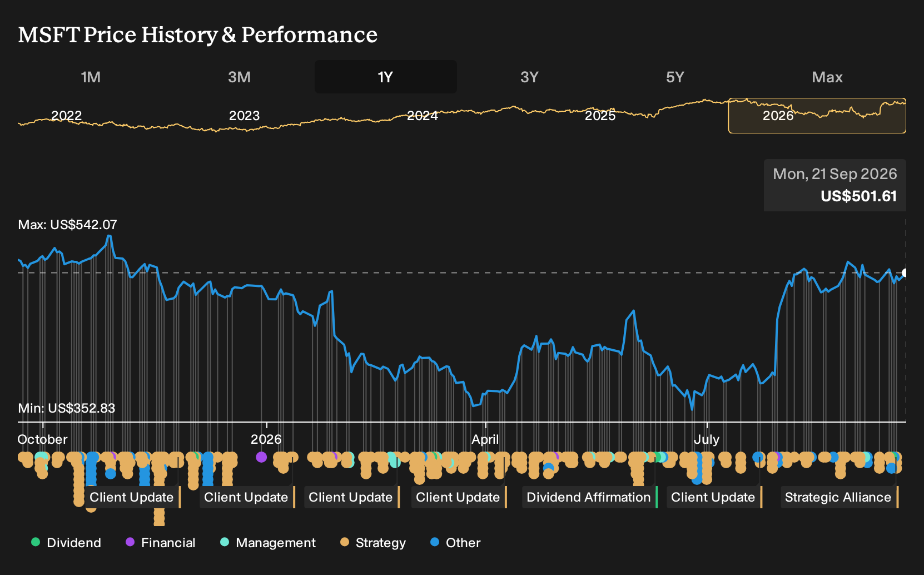924x575 pixels.
Task: Click the MSFT Price History & Performance title
Action: (x=198, y=34)
